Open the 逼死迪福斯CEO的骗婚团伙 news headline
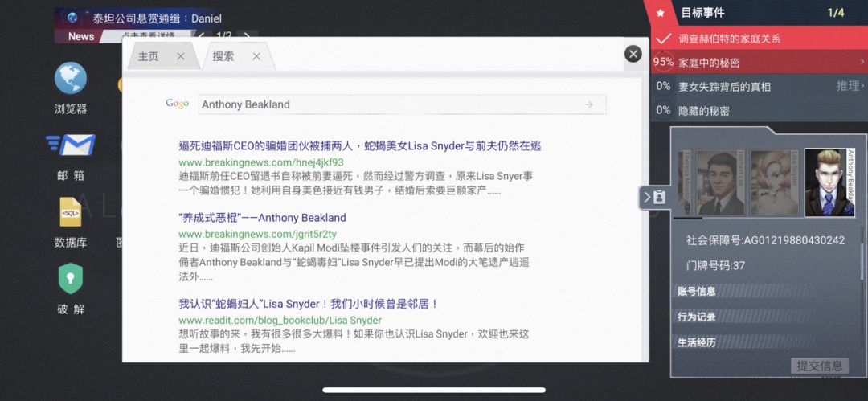 (360, 146)
